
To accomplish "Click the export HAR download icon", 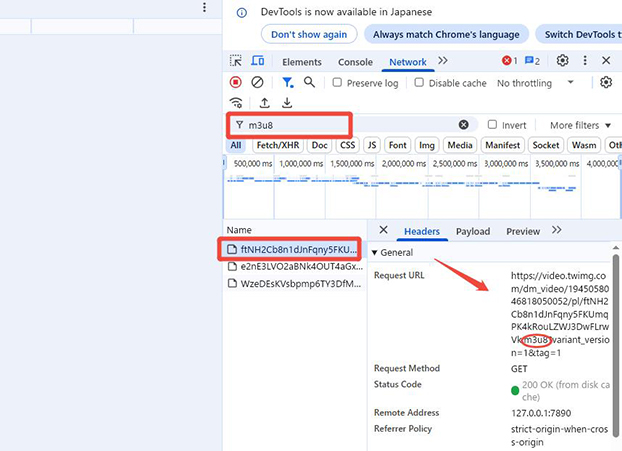I will [287, 103].
